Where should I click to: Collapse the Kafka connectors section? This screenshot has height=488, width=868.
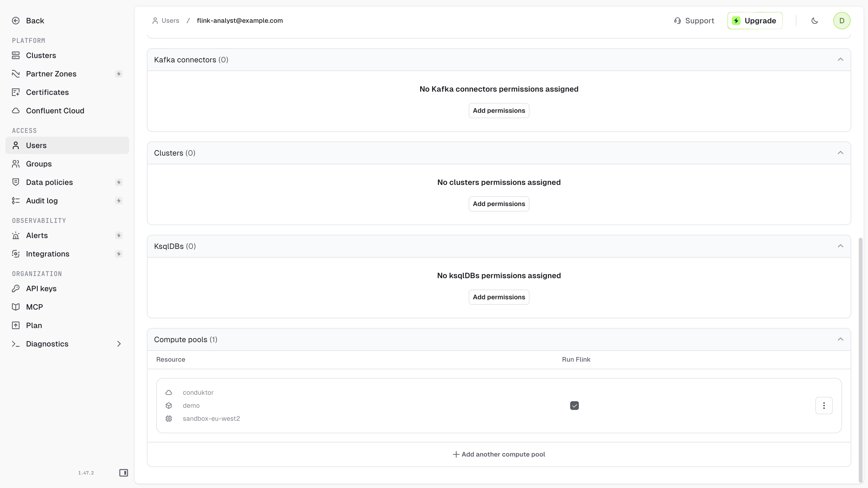click(x=840, y=60)
